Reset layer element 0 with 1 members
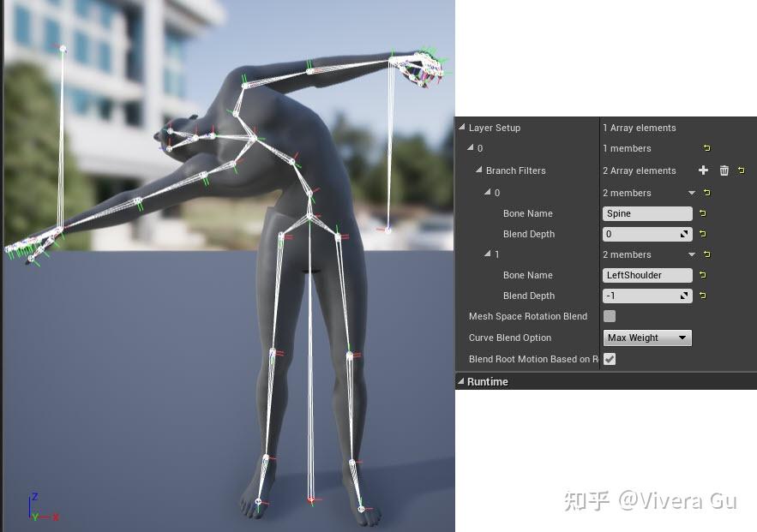This screenshot has height=532, width=757. point(706,148)
